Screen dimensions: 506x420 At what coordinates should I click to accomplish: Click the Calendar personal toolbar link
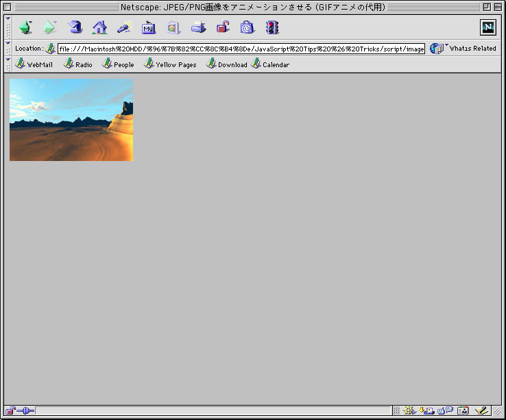pyautogui.click(x=270, y=64)
